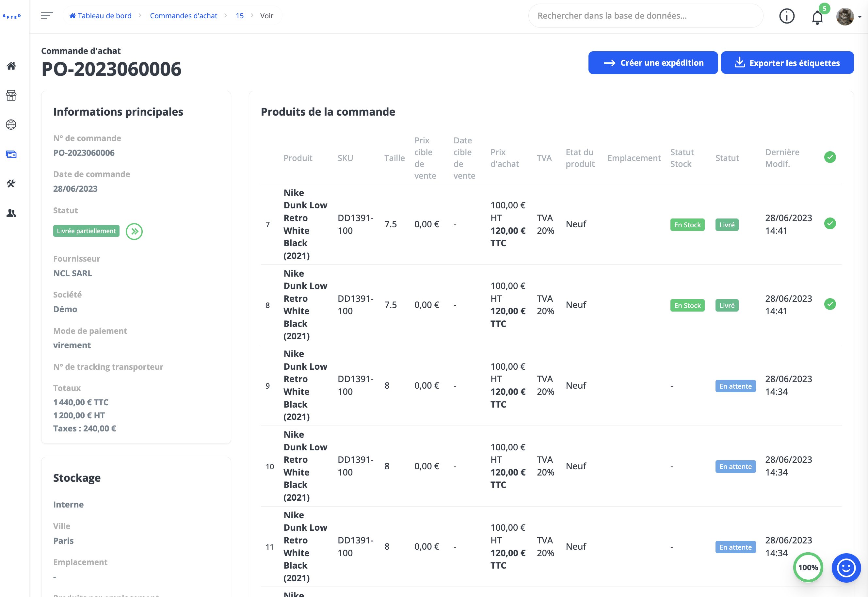Click Exporter les étiquettes button

(x=787, y=63)
